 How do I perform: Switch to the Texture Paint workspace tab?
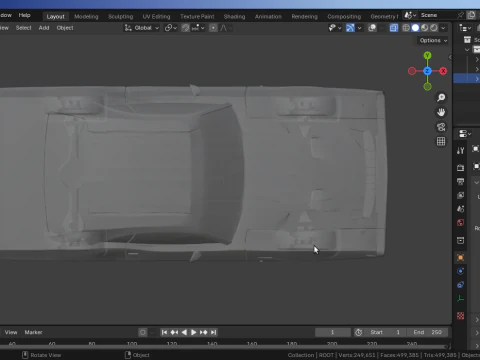coord(197,16)
